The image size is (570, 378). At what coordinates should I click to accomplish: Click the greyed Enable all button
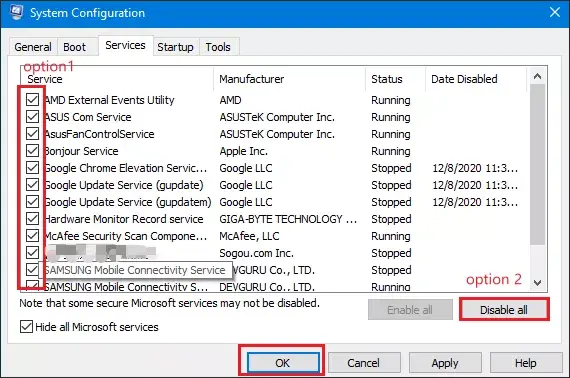[410, 310]
